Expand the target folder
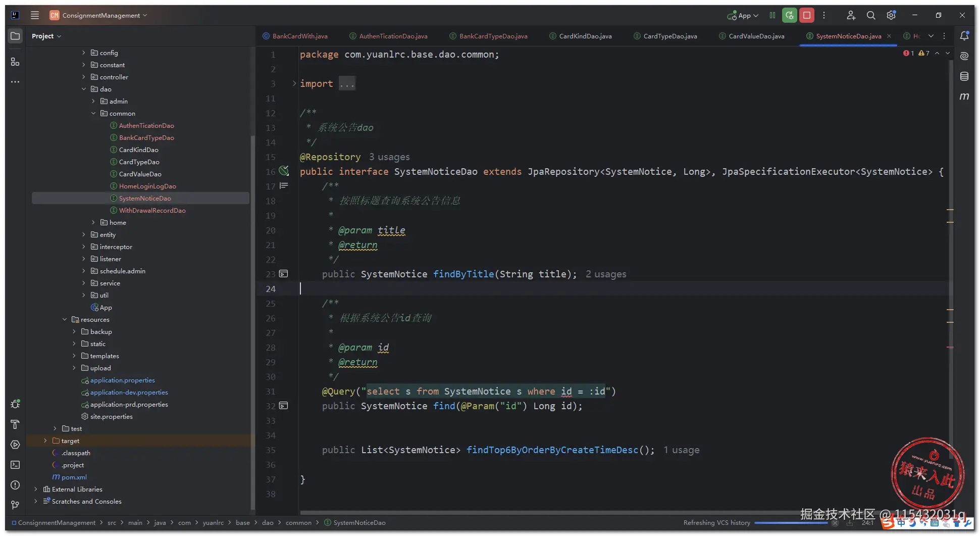980x536 pixels. (x=45, y=441)
